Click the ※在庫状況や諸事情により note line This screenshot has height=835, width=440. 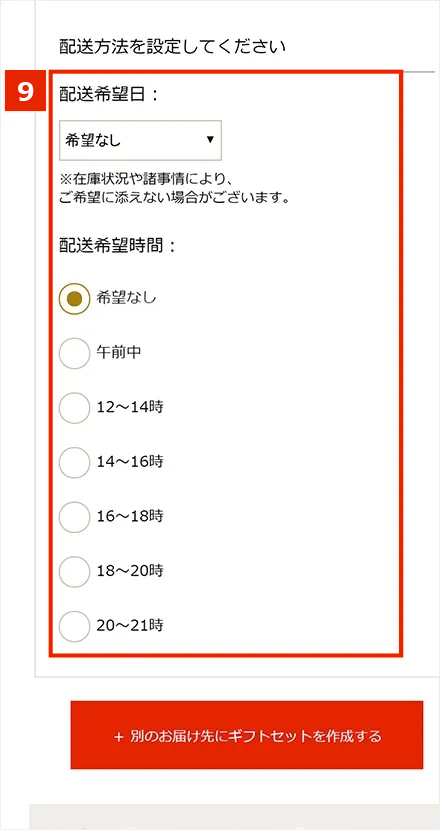146,176
